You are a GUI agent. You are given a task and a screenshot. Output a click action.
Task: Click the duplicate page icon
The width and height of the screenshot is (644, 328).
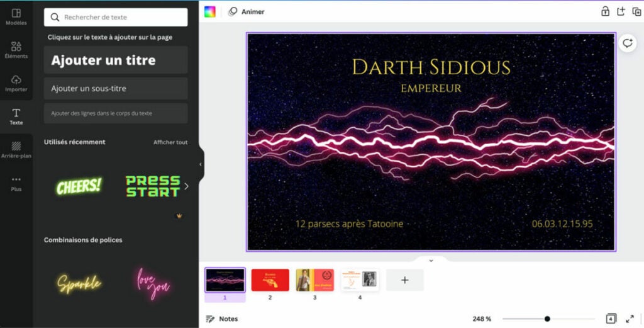click(x=636, y=11)
